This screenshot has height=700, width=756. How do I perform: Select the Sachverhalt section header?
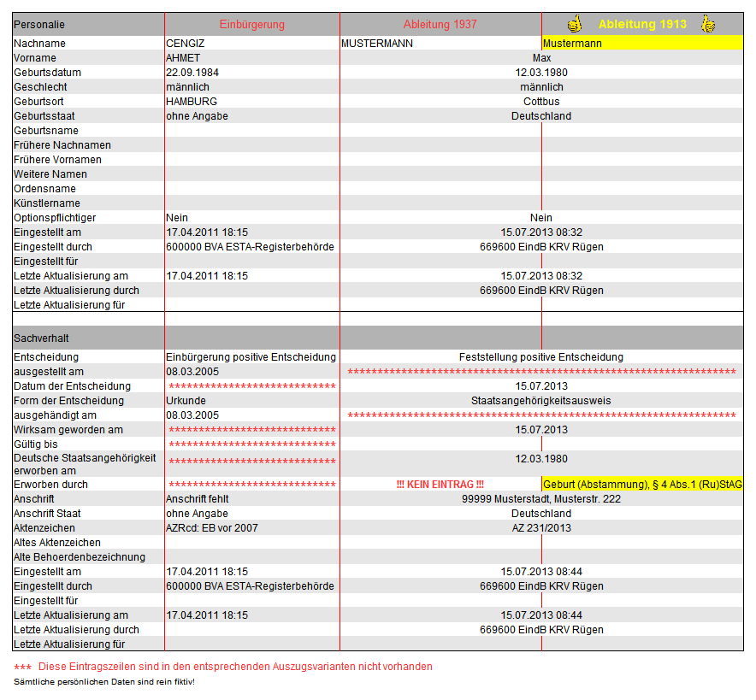(89, 338)
